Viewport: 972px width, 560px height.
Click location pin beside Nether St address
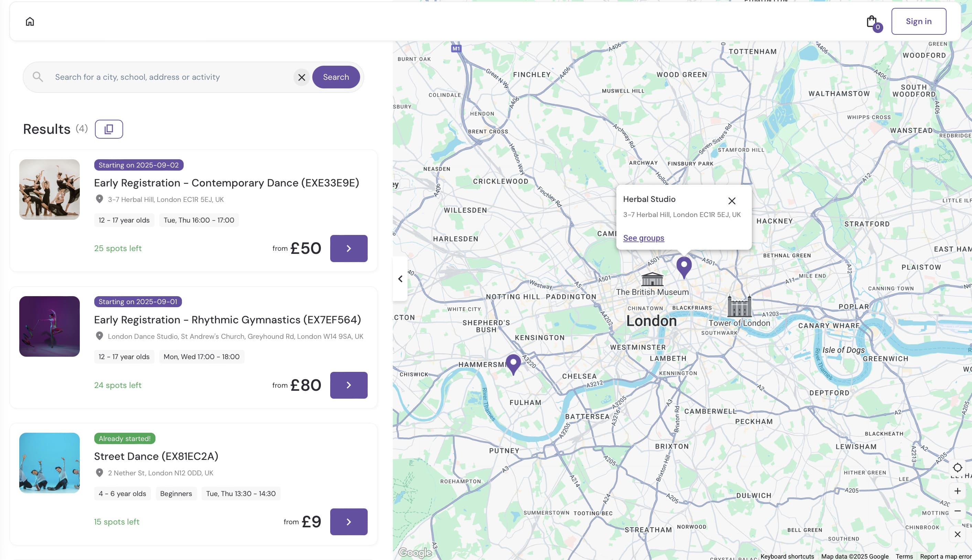(100, 473)
